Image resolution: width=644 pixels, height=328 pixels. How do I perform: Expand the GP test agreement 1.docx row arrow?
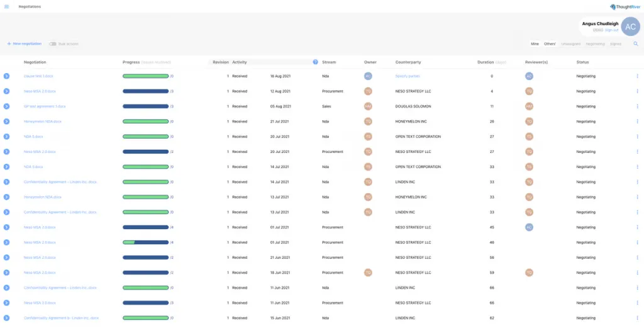pos(6,106)
